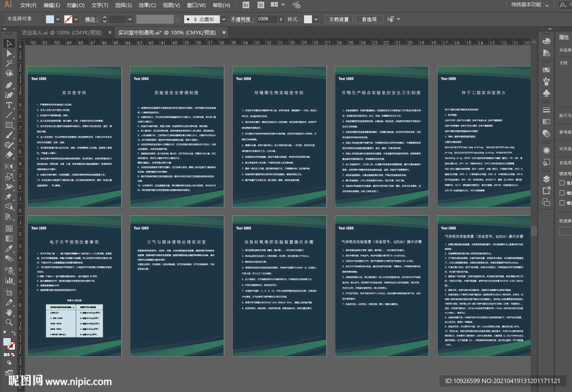Click the fill color swatch in toolbar bottom

(7, 342)
